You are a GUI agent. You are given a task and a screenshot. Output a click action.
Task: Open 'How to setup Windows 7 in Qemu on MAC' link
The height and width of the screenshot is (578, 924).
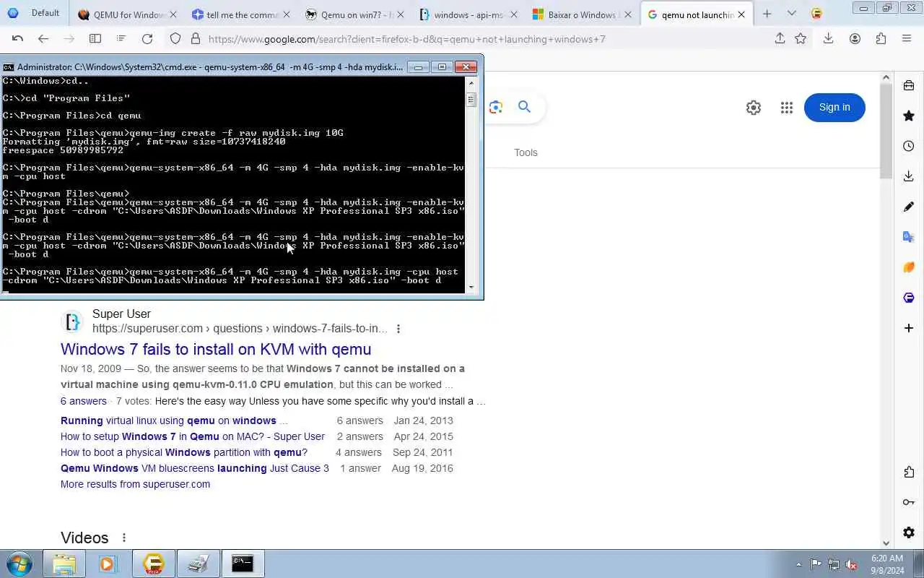tap(193, 436)
